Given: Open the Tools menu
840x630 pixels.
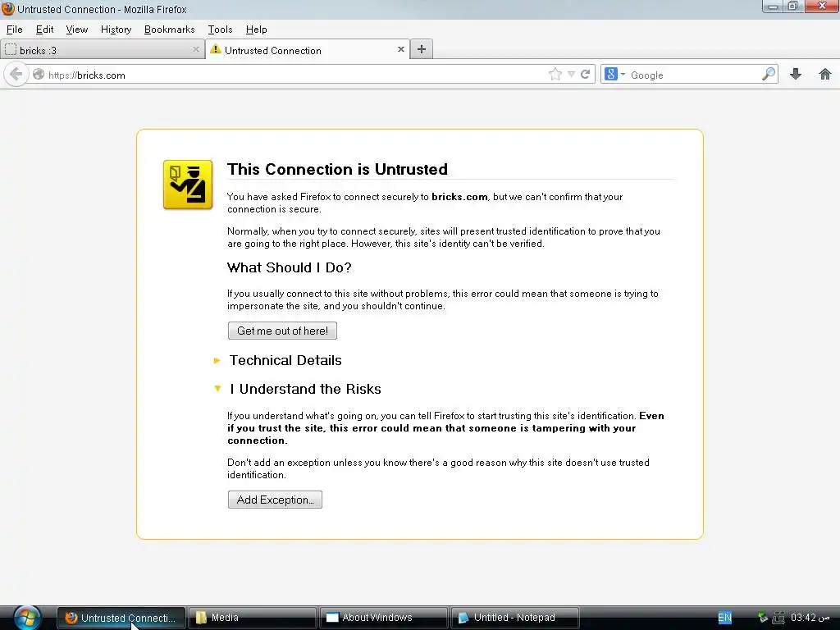Looking at the screenshot, I should [220, 30].
